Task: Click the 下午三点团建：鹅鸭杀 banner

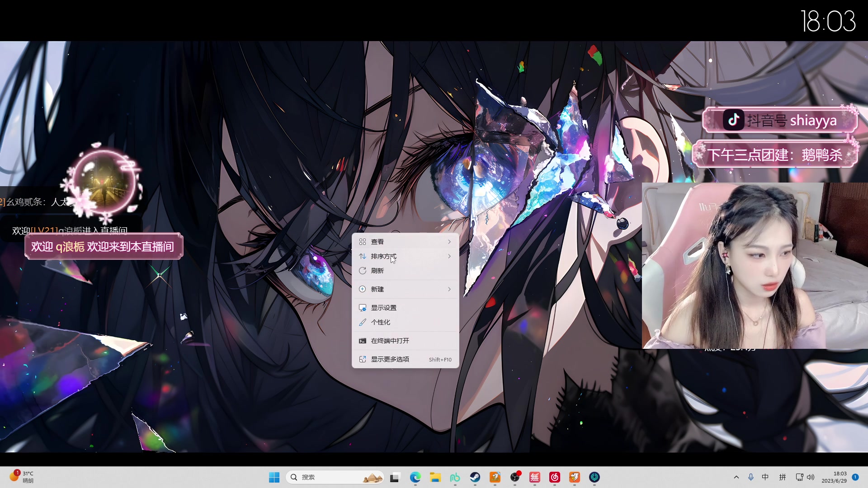Action: tap(774, 155)
